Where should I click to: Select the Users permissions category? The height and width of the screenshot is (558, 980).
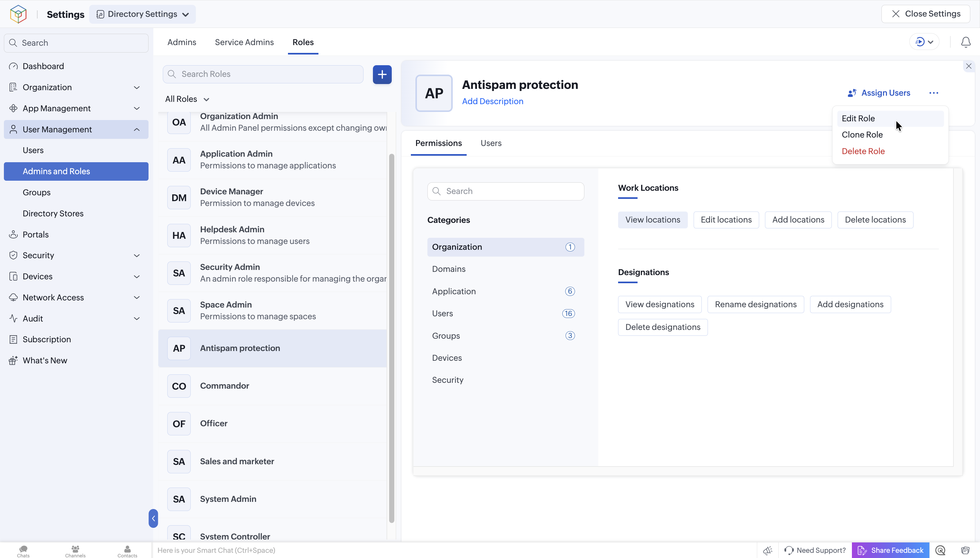tap(506, 313)
